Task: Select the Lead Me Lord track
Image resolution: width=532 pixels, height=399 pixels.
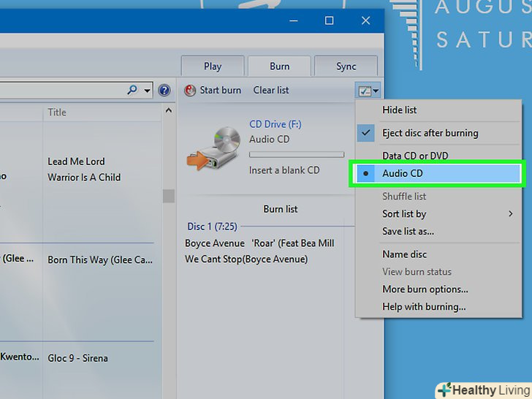Action: [x=76, y=161]
